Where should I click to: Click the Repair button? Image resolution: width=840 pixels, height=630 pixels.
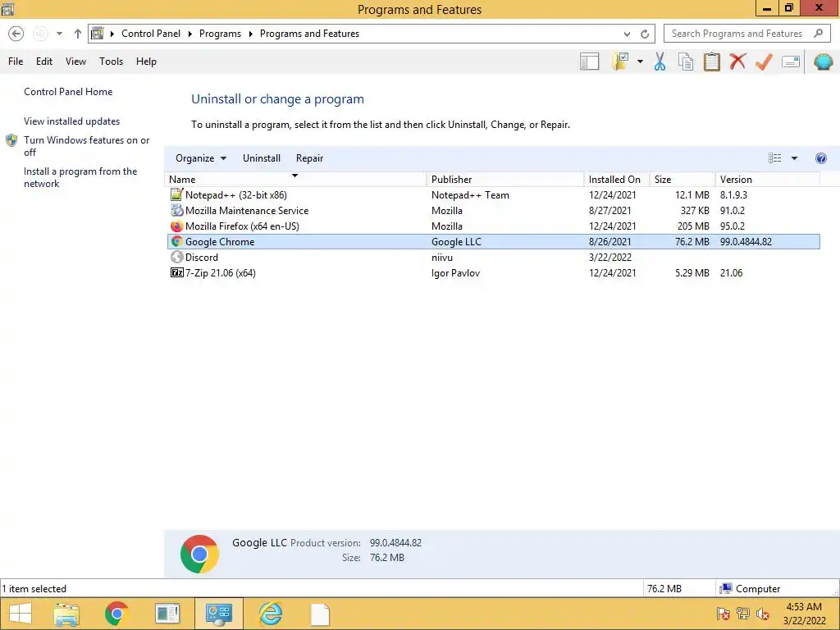[x=309, y=158]
